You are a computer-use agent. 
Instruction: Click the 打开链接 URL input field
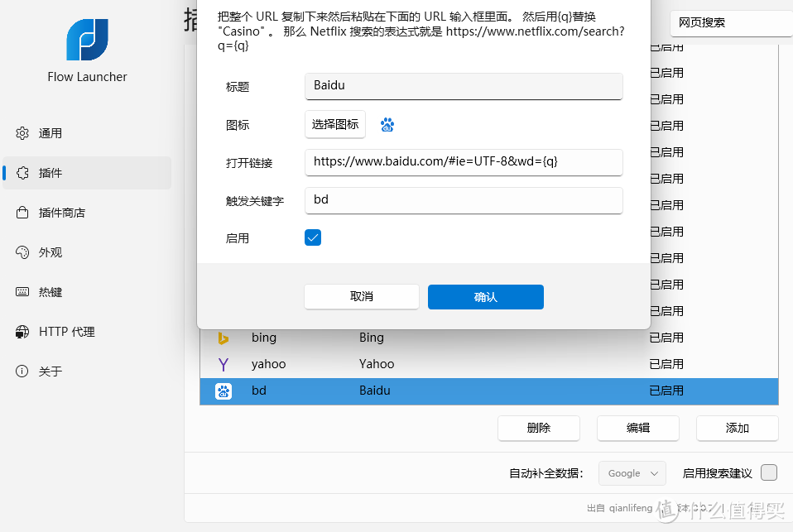pyautogui.click(x=464, y=162)
